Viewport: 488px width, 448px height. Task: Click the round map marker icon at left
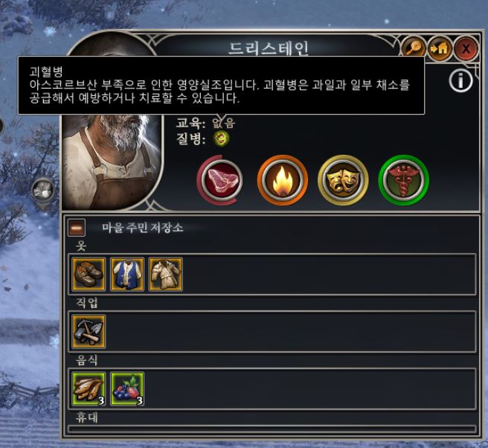coord(43,191)
